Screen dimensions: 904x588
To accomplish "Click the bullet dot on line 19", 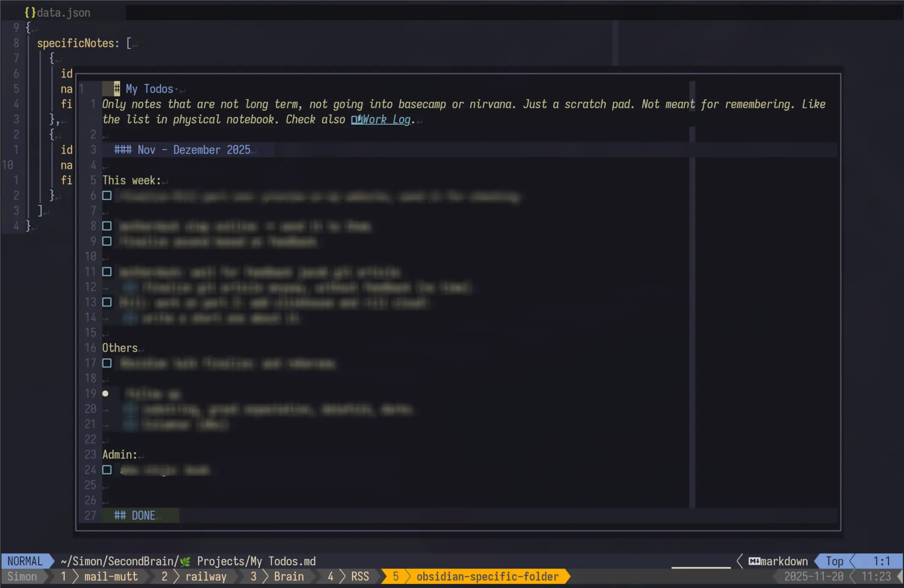I will pos(105,394).
